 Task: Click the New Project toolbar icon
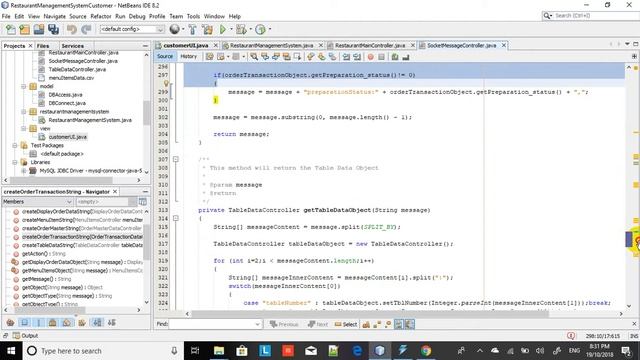pyautogui.click(x=24, y=29)
